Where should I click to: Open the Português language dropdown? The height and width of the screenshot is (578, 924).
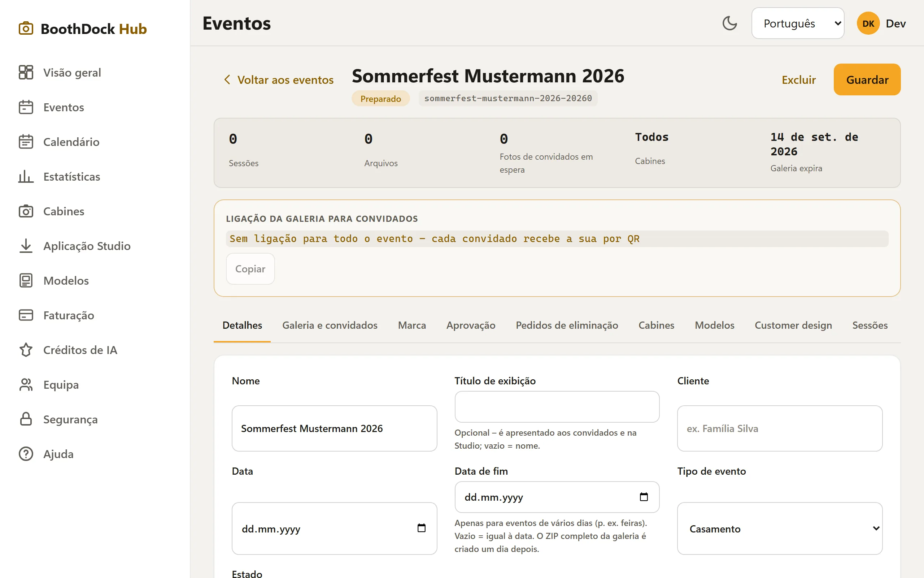coord(798,23)
